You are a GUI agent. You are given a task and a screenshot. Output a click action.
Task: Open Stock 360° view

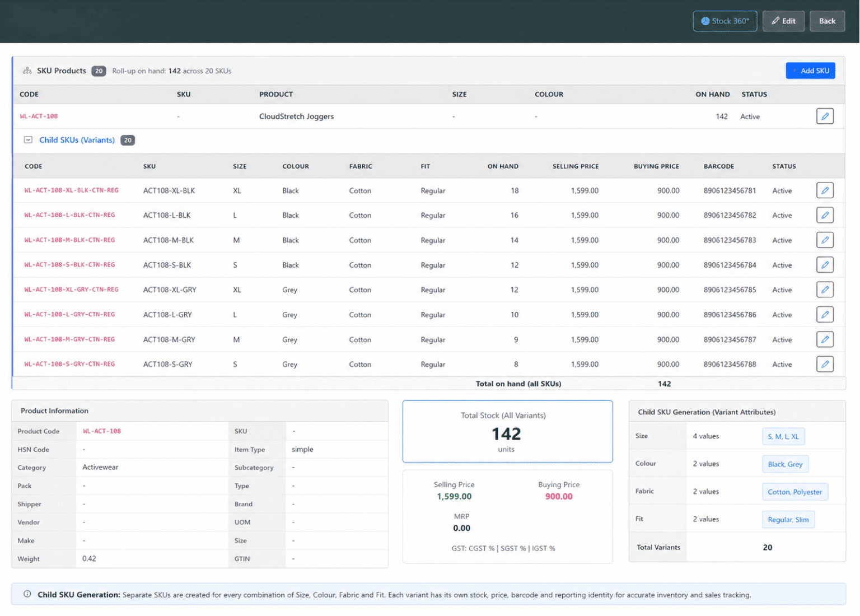point(725,21)
